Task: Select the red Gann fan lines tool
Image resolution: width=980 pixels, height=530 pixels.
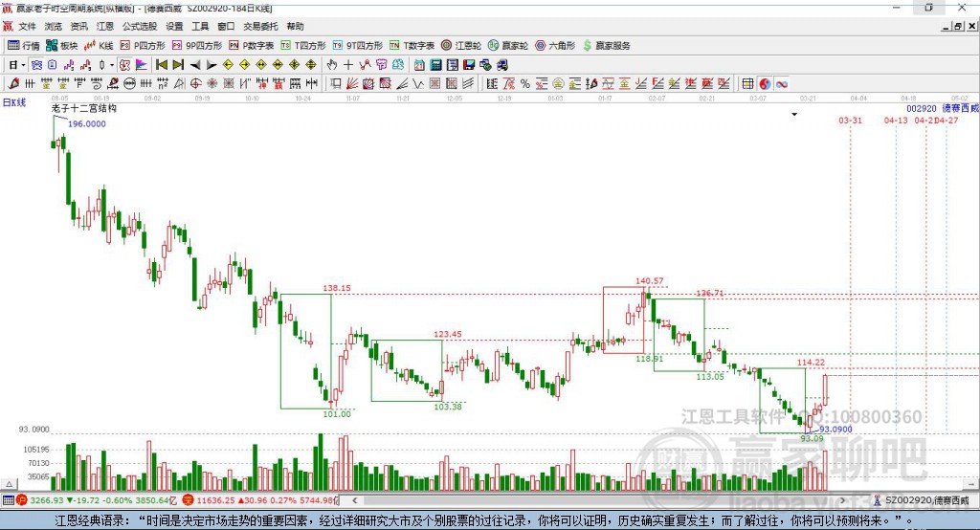Action: [352, 84]
